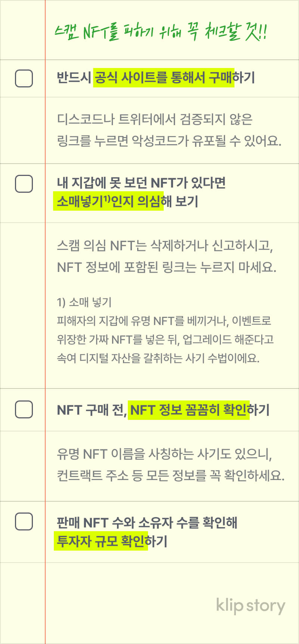Click the highlighted 투자자 규모 확인 text
Screen dimensions: 299x644
click(101, 541)
